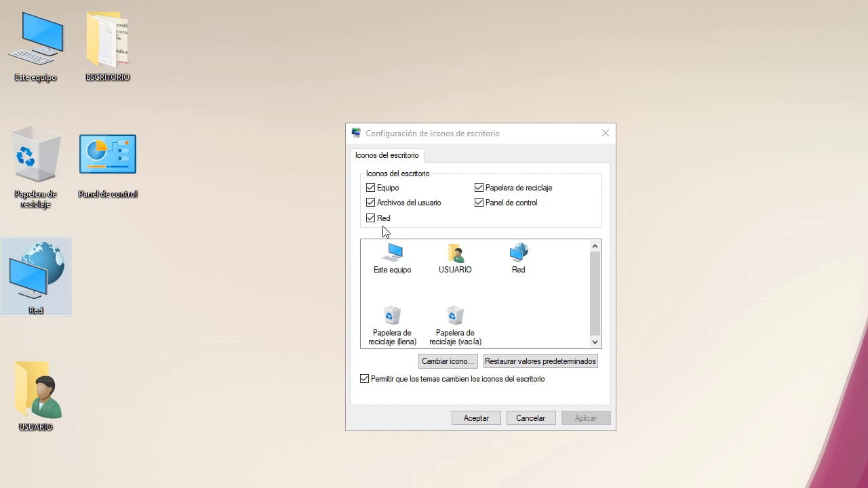Click the icon list scrollbar thumb
The width and height of the screenshot is (868, 488).
click(595, 293)
